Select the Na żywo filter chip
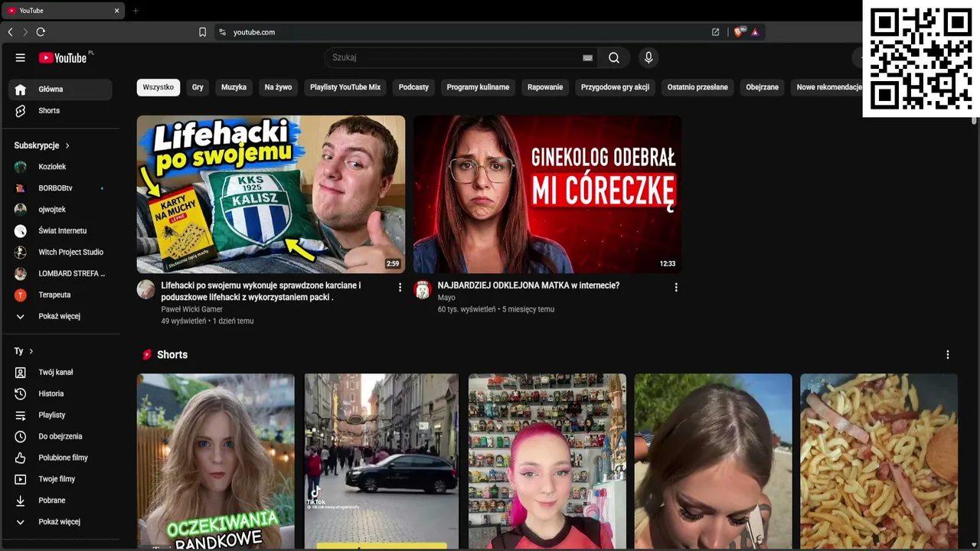Viewport: 980px width, 551px height. (278, 87)
